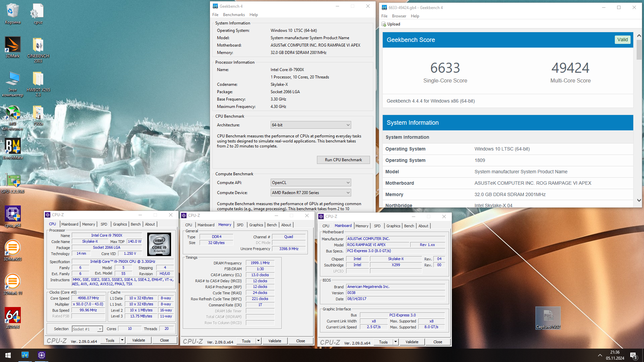Switch to Bench tab in right CPU-Z window

coord(409,226)
